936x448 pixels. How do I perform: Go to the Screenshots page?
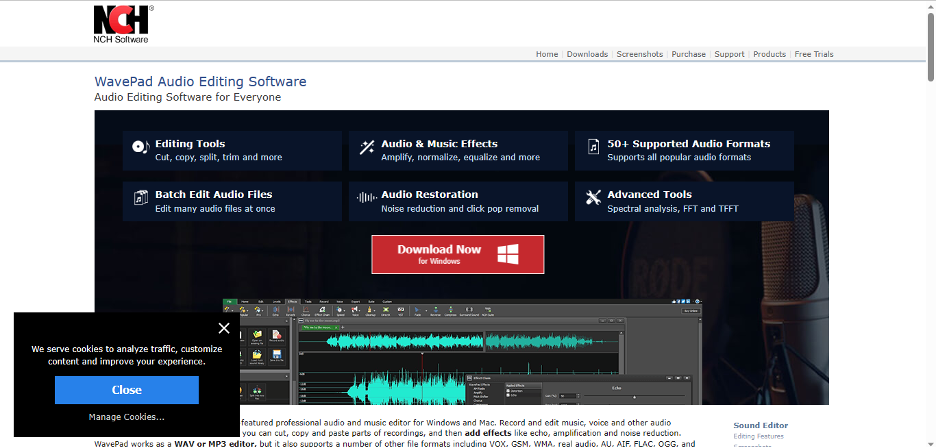point(640,54)
